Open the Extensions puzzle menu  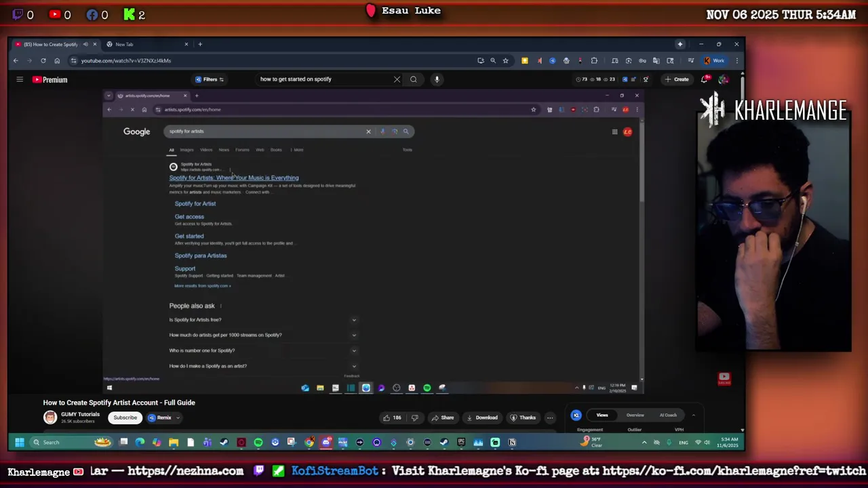pos(594,60)
